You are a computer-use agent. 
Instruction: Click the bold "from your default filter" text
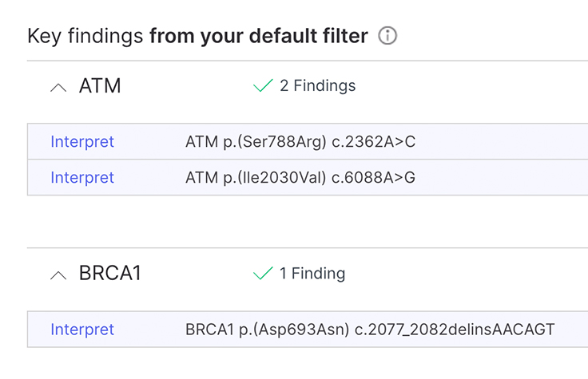(x=259, y=36)
